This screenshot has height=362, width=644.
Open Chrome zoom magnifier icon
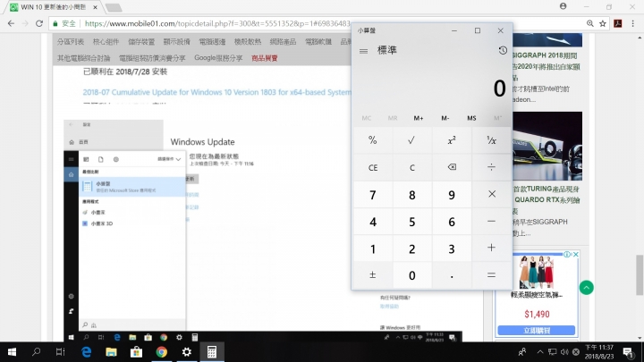589,23
